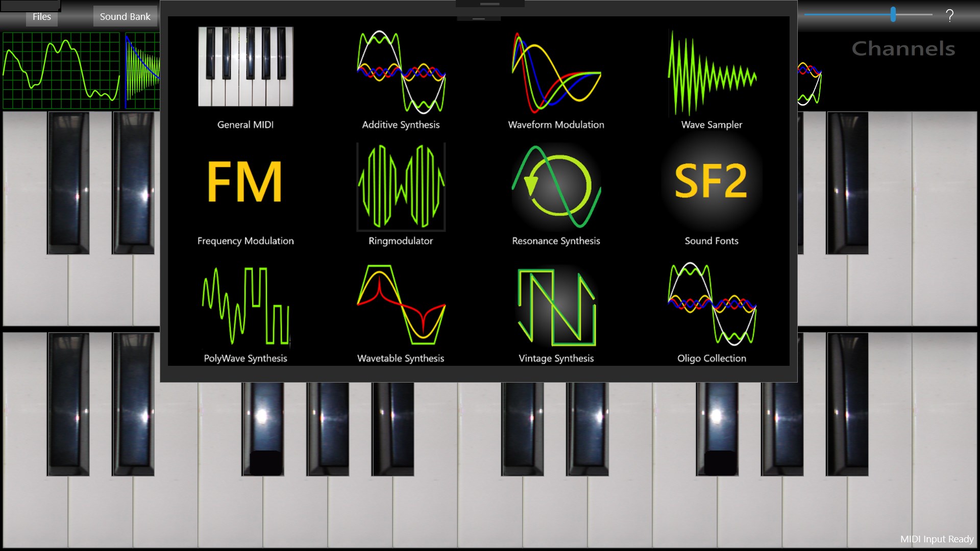The image size is (980, 551).
Task: Open the Ringmodulator
Action: point(400,187)
